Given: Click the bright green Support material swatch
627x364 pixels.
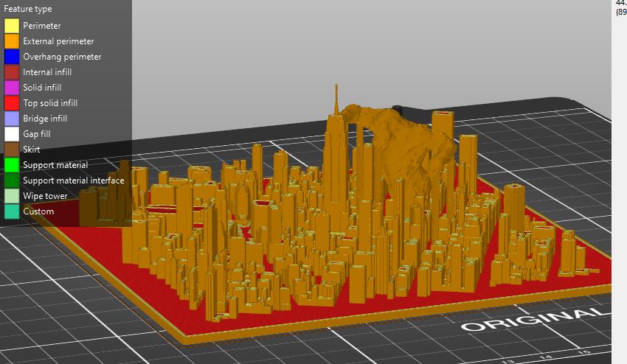Looking at the screenshot, I should point(12,165).
